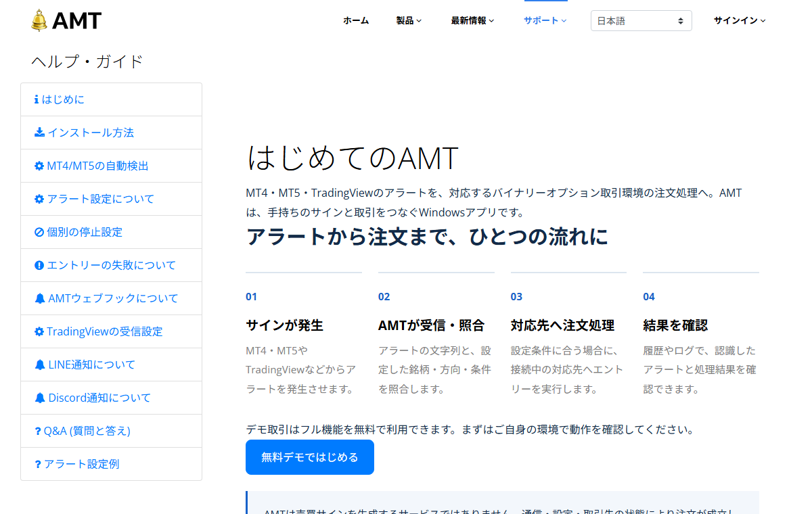Click the gear icon beside TradingViewの受信設定
The height and width of the screenshot is (514, 812).
click(x=39, y=331)
